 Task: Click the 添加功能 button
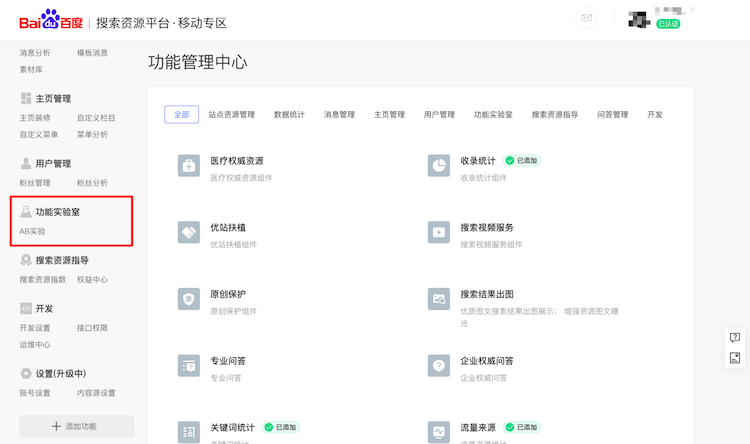point(76,426)
